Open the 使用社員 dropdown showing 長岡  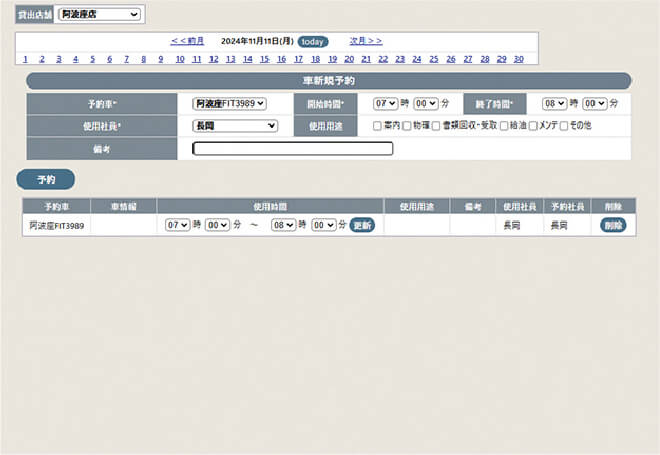[x=235, y=125]
